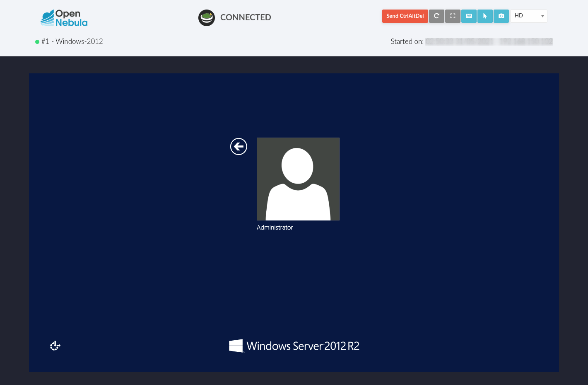
Task: Open the Ease of Access icon
Action: tap(55, 346)
